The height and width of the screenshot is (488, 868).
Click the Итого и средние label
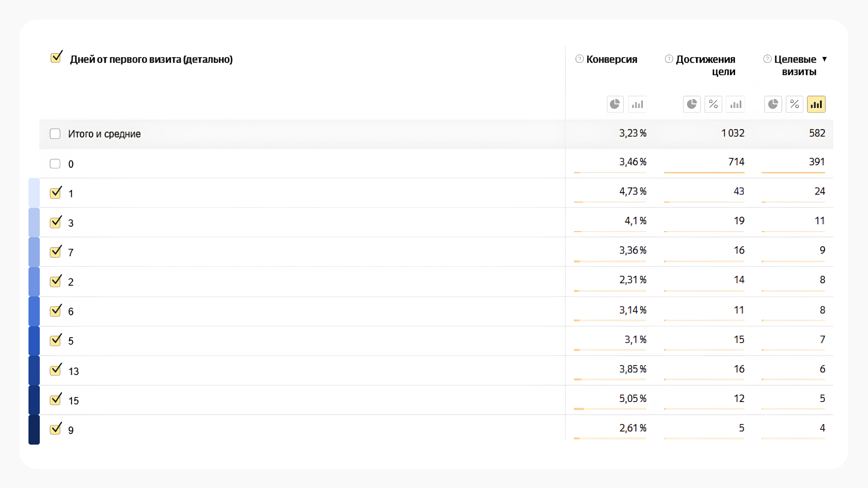tap(104, 134)
